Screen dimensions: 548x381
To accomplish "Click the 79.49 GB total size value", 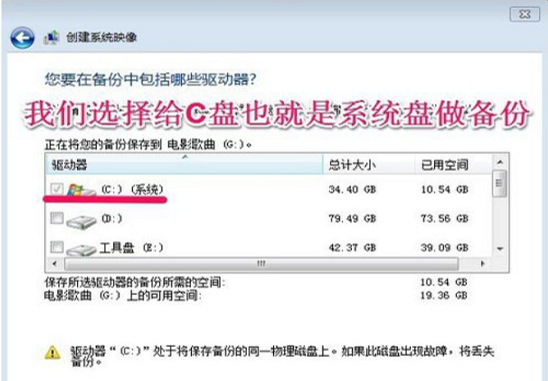I will [x=352, y=218].
